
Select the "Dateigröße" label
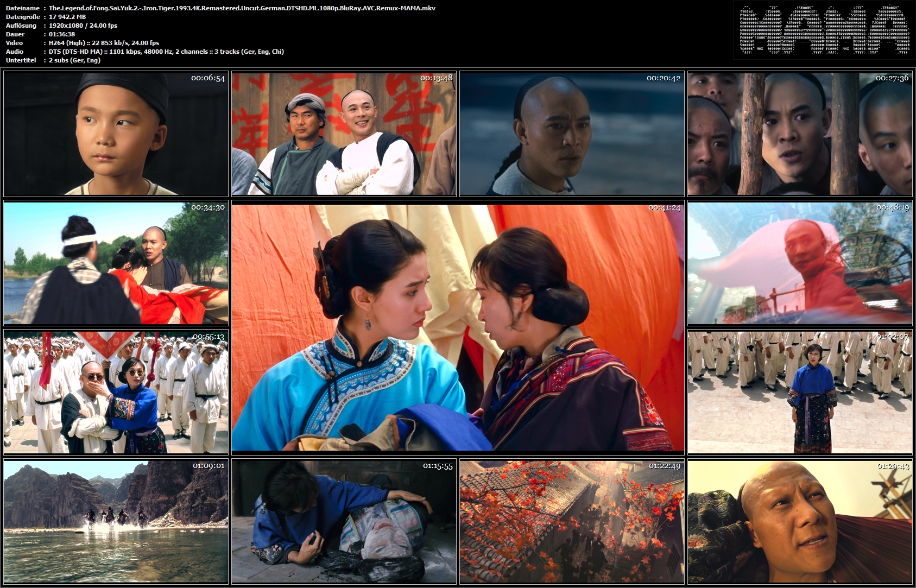click(x=24, y=17)
